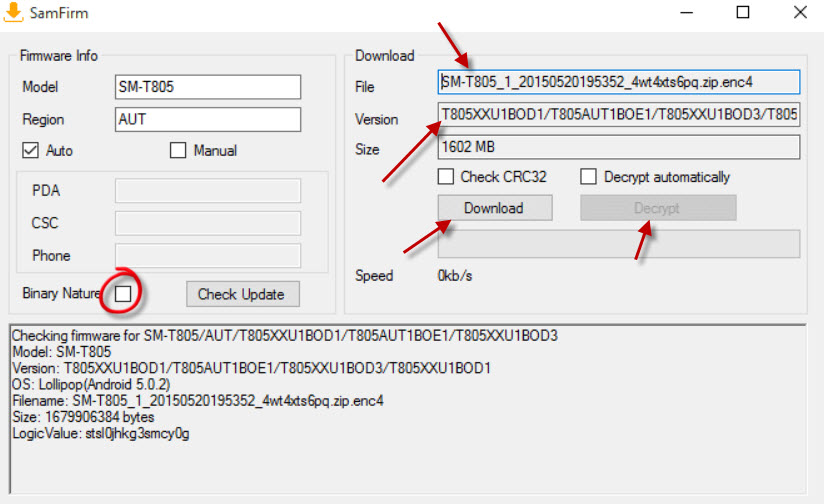The image size is (824, 504).
Task: Click the Firmware Info group label
Action: [59, 56]
